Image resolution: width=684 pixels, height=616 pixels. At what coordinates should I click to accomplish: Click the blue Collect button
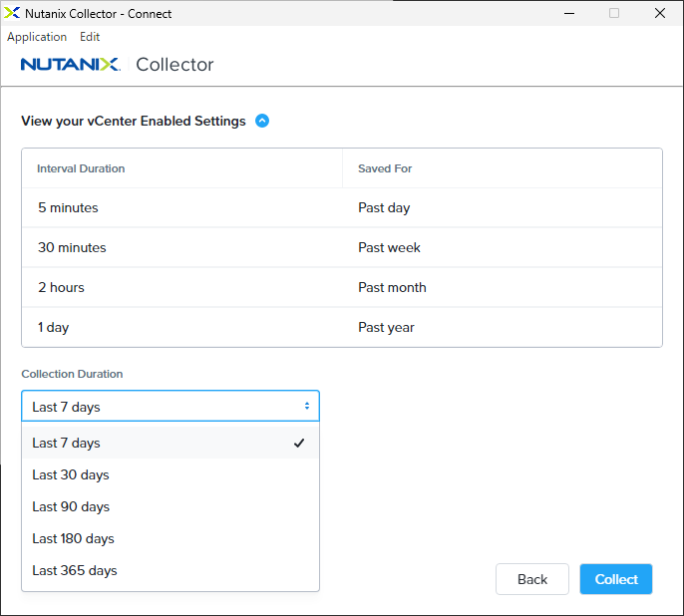pyautogui.click(x=616, y=579)
